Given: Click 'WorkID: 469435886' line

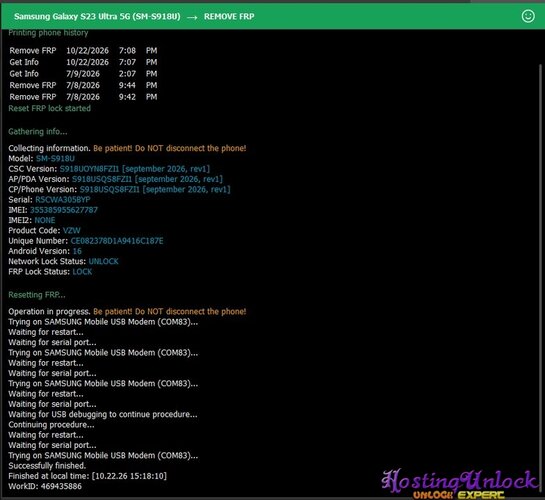Looking at the screenshot, I should tap(45, 486).
